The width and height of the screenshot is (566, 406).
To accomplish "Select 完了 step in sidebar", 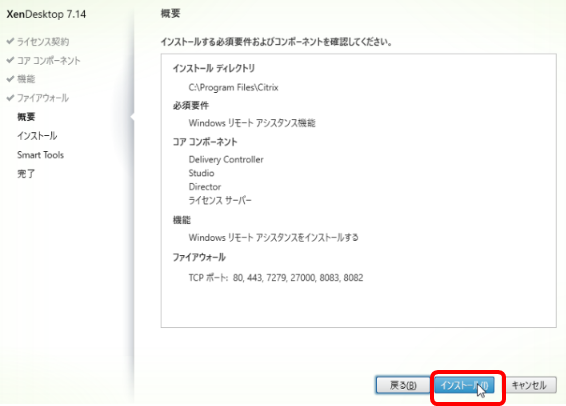I will point(26,174).
